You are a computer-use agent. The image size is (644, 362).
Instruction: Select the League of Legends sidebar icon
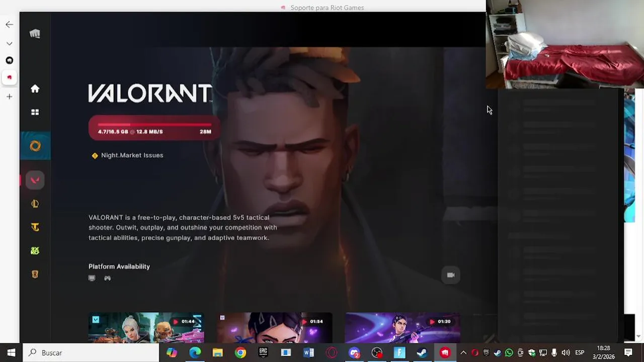(x=35, y=204)
